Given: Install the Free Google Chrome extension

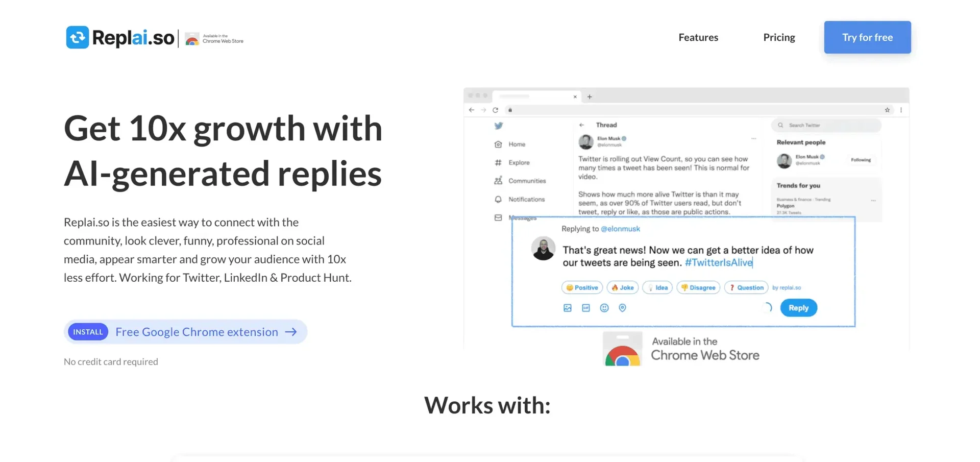Looking at the screenshot, I should tap(185, 332).
